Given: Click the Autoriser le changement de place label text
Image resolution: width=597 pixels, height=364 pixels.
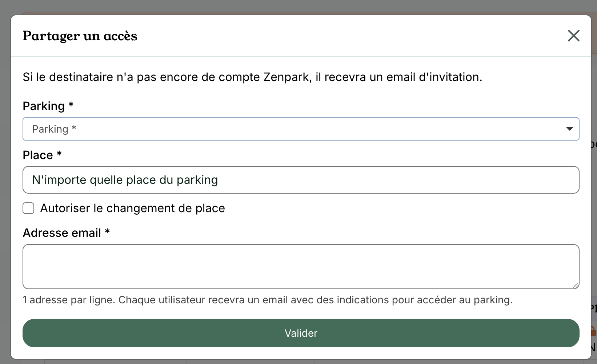Looking at the screenshot, I should (132, 208).
